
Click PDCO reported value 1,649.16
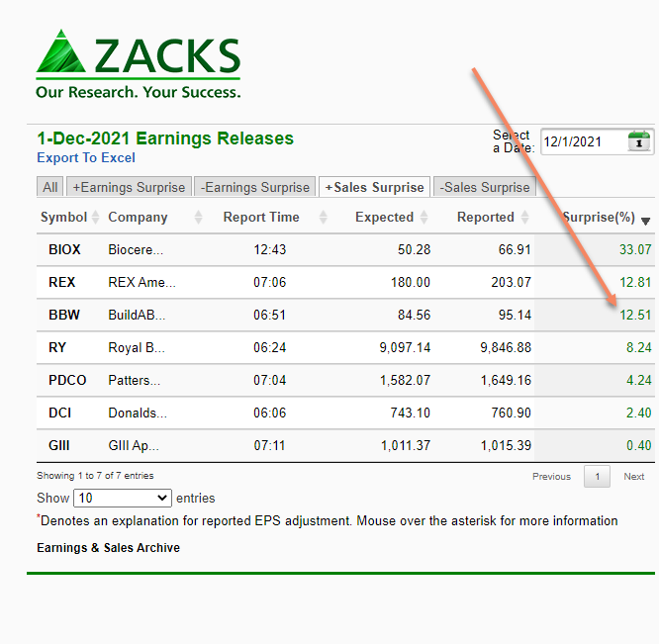(506, 380)
